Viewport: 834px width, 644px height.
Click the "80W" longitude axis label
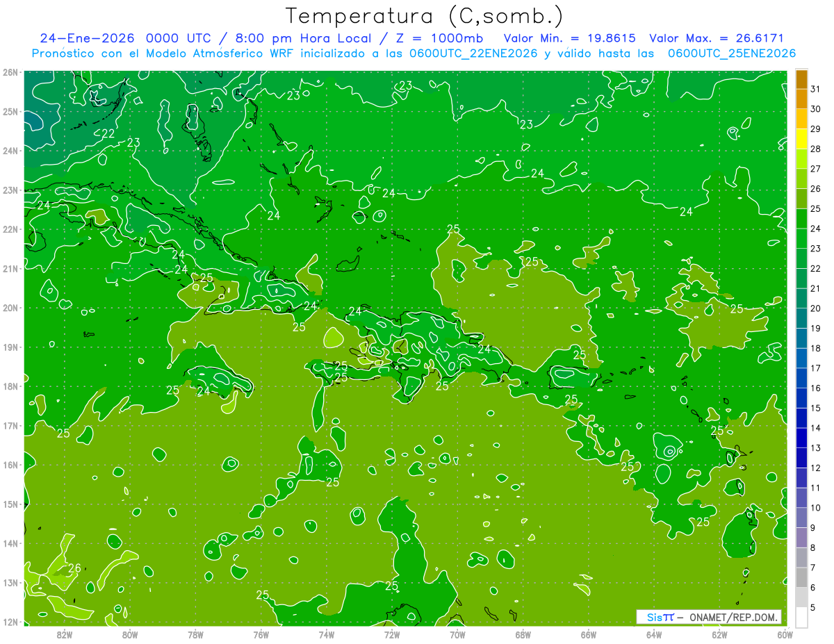[x=130, y=634]
